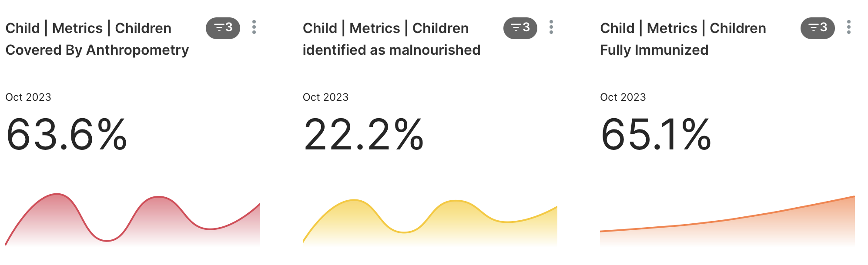Click Oct 2023 label on malnourished card

point(325,97)
